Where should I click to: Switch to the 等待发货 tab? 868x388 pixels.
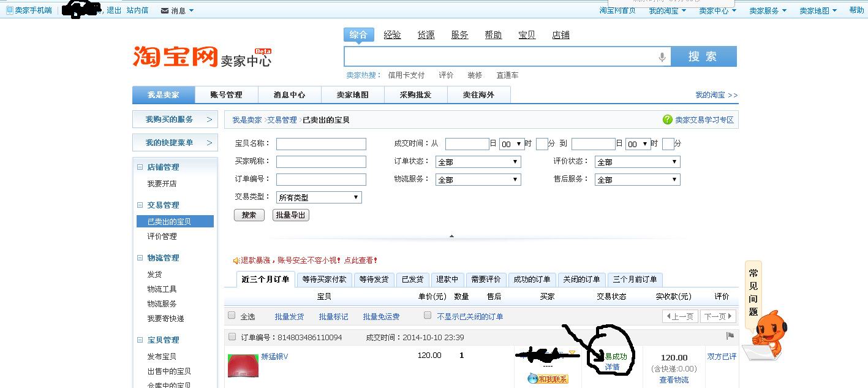coord(374,280)
